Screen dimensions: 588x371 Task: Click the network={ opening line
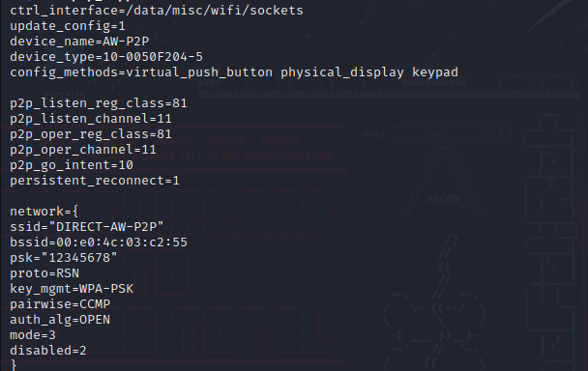pyautogui.click(x=44, y=212)
